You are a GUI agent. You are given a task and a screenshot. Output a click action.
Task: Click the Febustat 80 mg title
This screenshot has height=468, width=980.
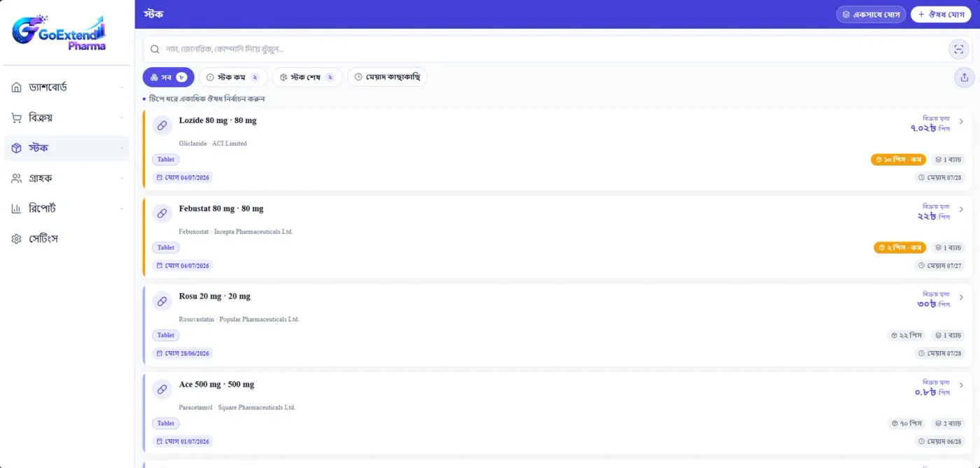tap(221, 208)
